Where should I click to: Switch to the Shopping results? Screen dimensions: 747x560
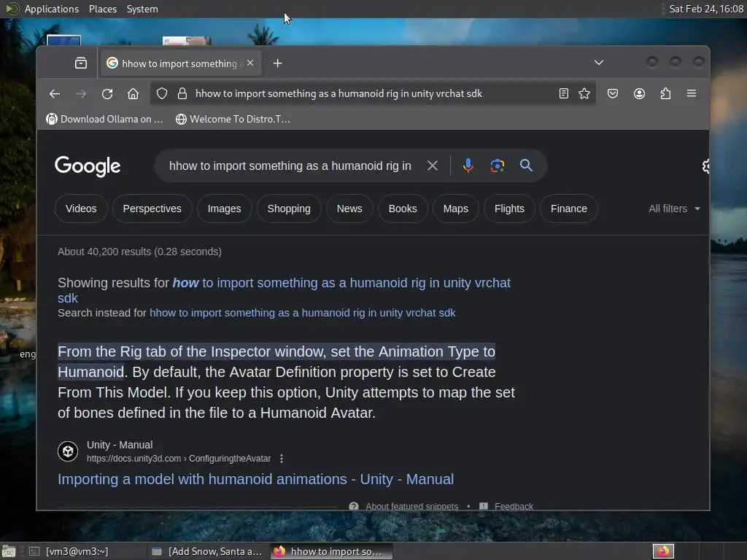[289, 209]
